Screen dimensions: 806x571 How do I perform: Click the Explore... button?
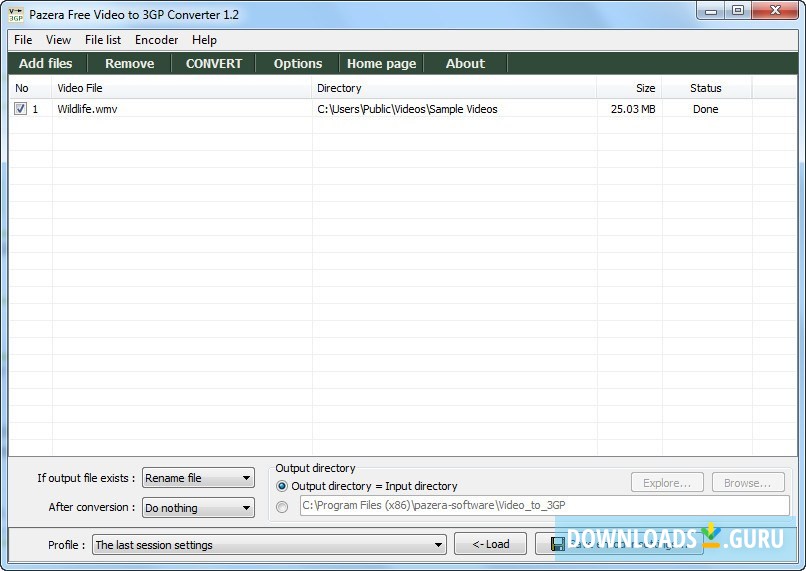tap(667, 483)
